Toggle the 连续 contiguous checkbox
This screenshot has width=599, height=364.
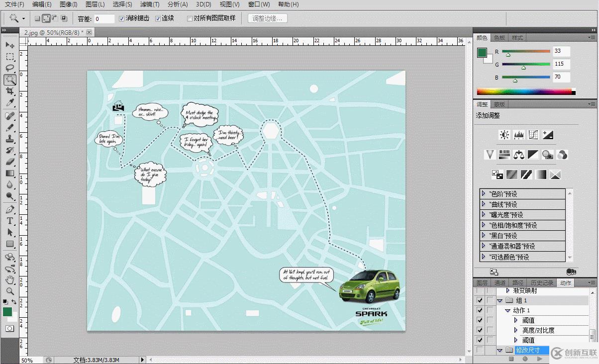158,19
